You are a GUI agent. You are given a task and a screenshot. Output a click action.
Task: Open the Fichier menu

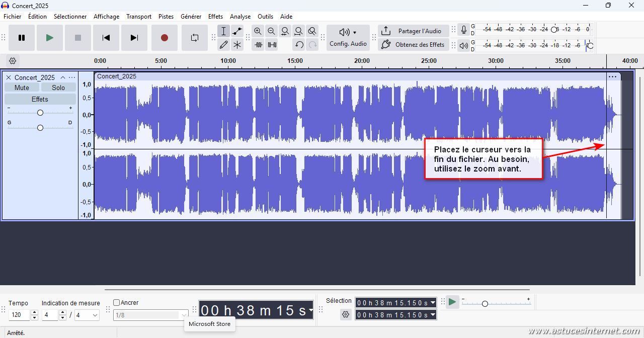coord(13,17)
